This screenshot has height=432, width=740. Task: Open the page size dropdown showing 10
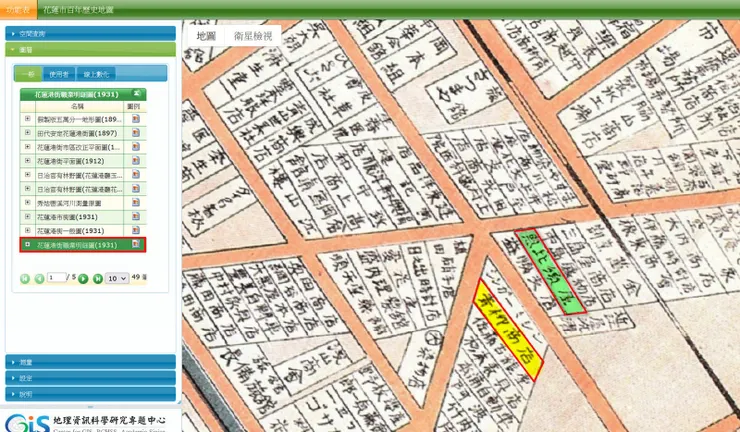point(117,278)
